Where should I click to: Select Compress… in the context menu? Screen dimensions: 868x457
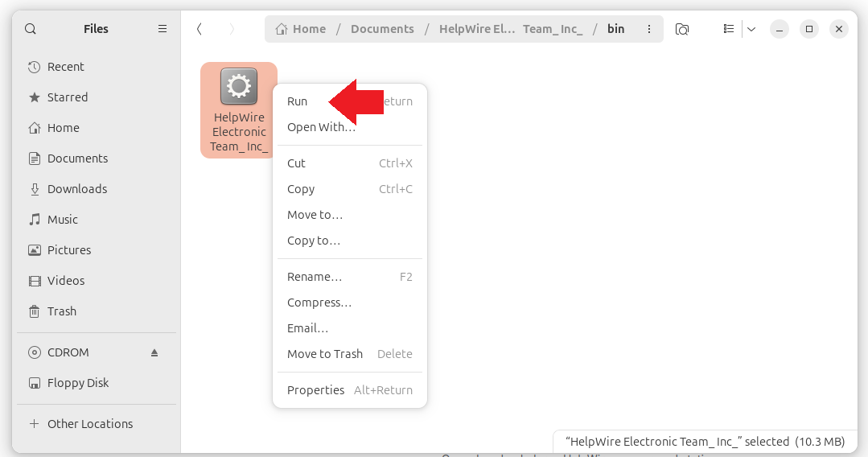click(x=350, y=303)
